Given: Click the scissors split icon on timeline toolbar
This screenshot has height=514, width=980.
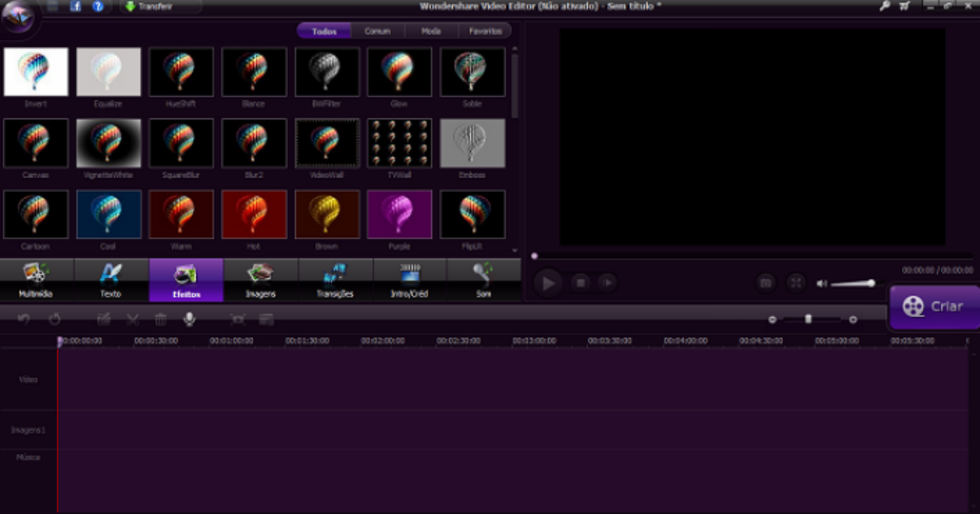Looking at the screenshot, I should 133,320.
